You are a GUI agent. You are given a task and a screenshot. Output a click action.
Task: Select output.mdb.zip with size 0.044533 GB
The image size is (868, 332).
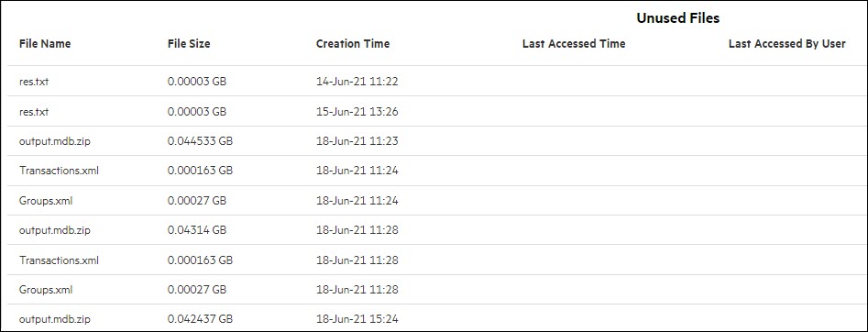tap(434, 141)
